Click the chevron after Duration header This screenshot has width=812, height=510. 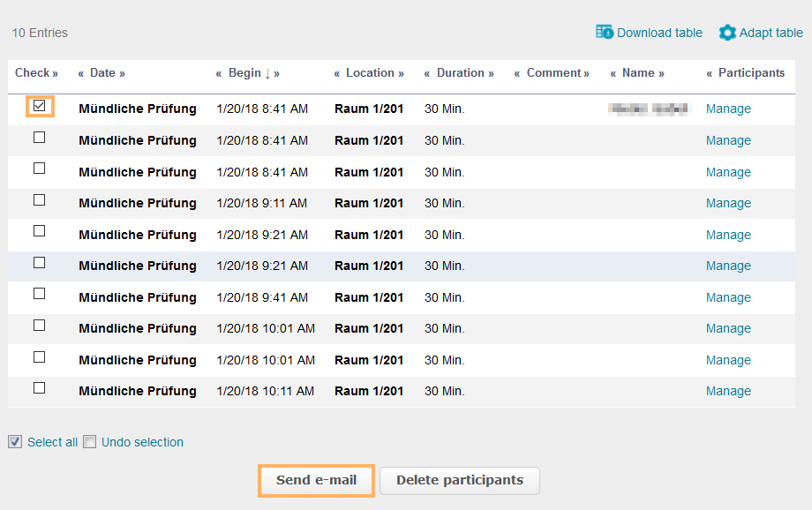[x=492, y=73]
